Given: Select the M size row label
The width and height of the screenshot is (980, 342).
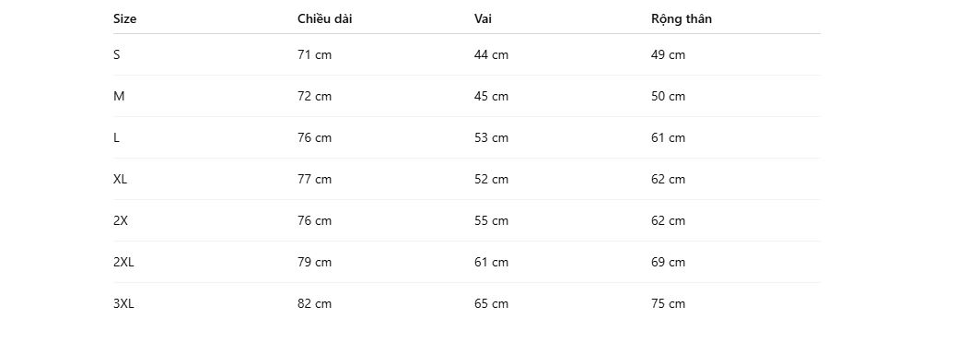Looking at the screenshot, I should click(x=119, y=96).
